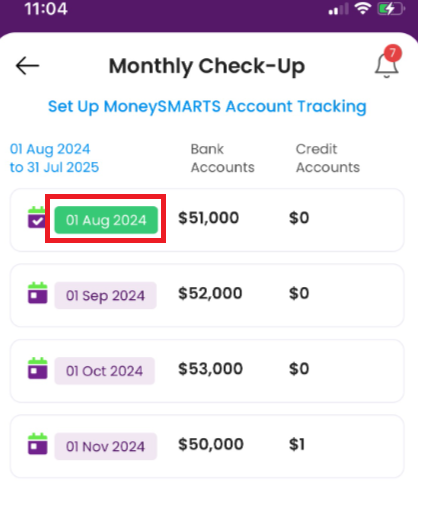This screenshot has width=422, height=508.
Task: Tap the calendar icon beside 01 Oct 2024
Action: click(37, 368)
